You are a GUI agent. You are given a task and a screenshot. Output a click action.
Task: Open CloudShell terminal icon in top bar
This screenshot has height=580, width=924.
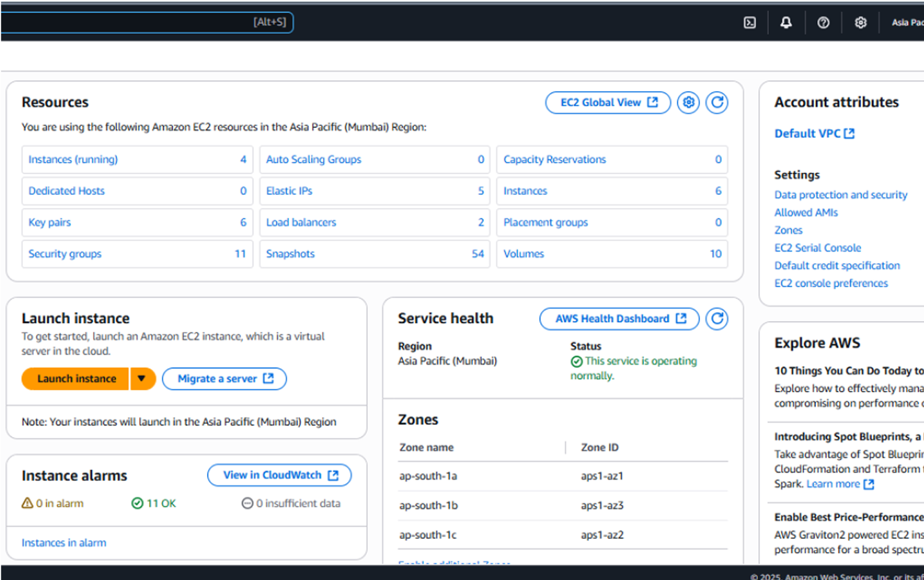[x=750, y=22]
